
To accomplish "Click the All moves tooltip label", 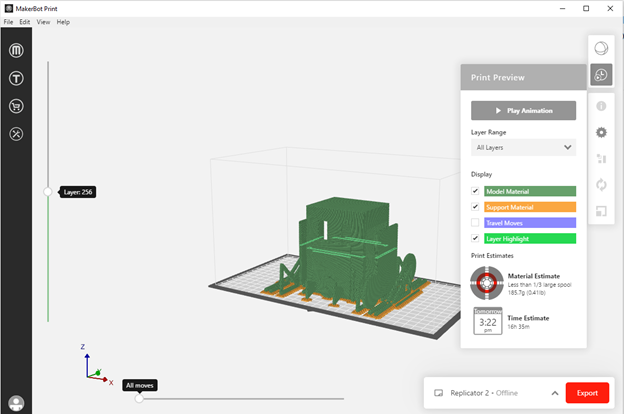I will coord(140,385).
